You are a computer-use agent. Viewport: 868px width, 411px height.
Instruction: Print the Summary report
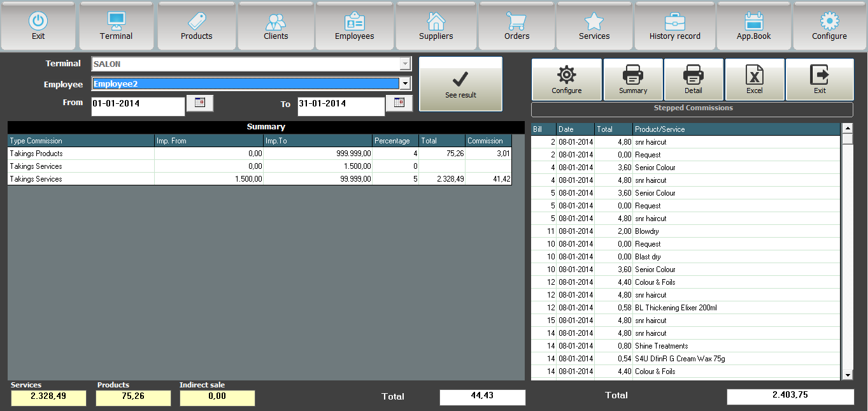tap(633, 80)
